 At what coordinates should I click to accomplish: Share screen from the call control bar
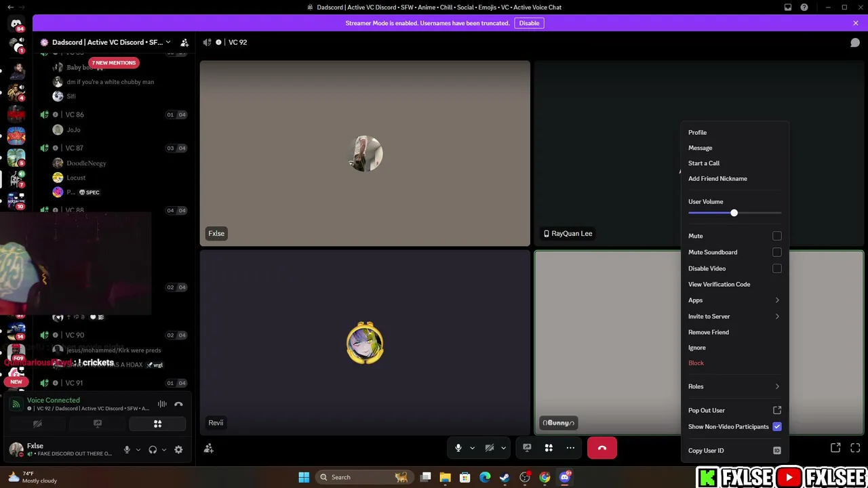(x=527, y=448)
